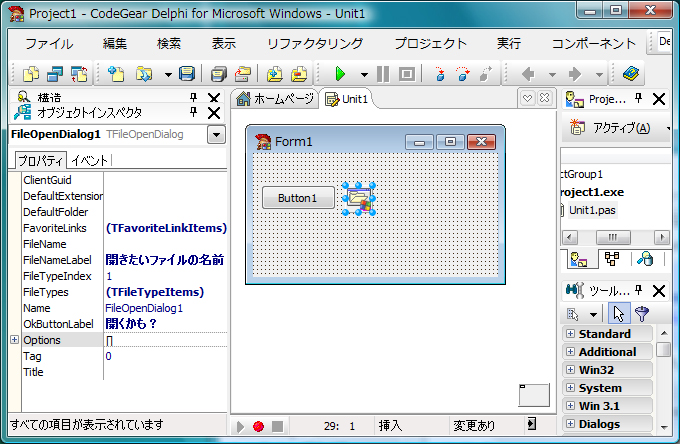Image resolution: width=680 pixels, height=444 pixels.
Task: Click the Project Manager horizontal scrollbar thumb
Action: coord(613,237)
